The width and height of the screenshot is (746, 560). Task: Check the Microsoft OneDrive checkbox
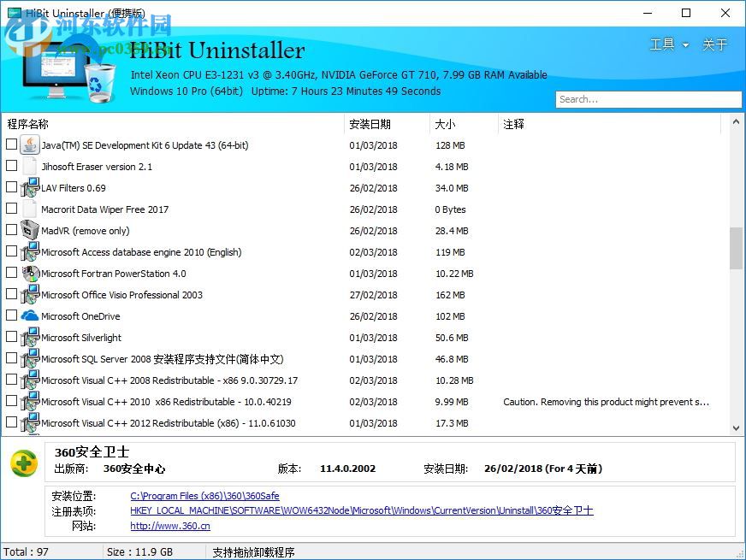pos(12,316)
